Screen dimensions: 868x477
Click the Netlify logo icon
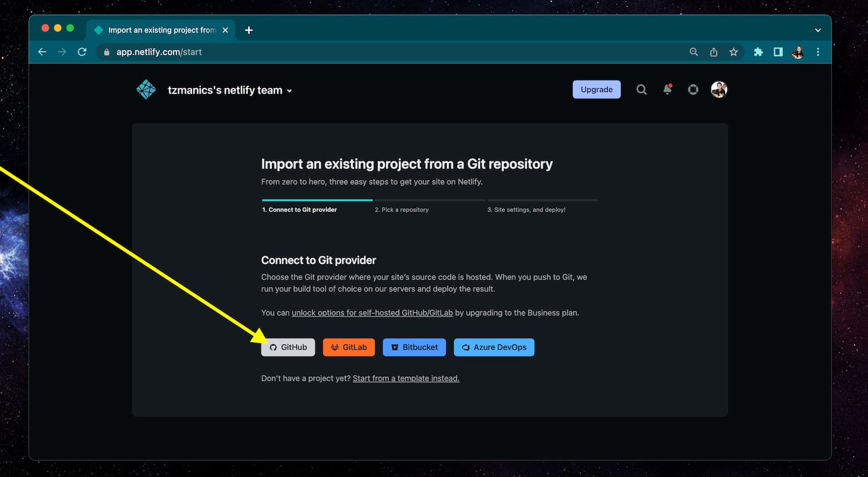point(146,90)
